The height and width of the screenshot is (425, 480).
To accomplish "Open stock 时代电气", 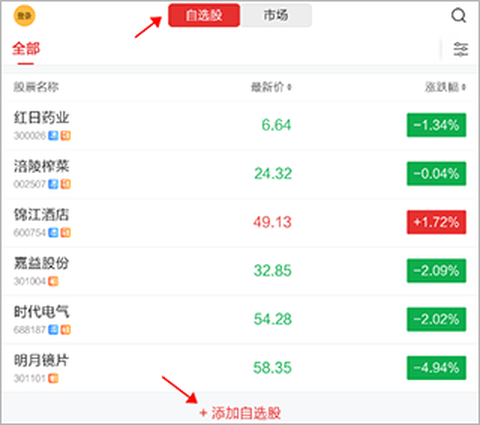I will click(x=41, y=312).
